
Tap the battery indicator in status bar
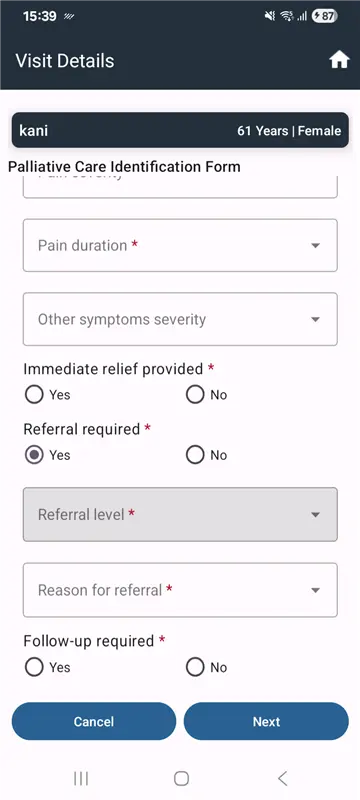pos(325,16)
